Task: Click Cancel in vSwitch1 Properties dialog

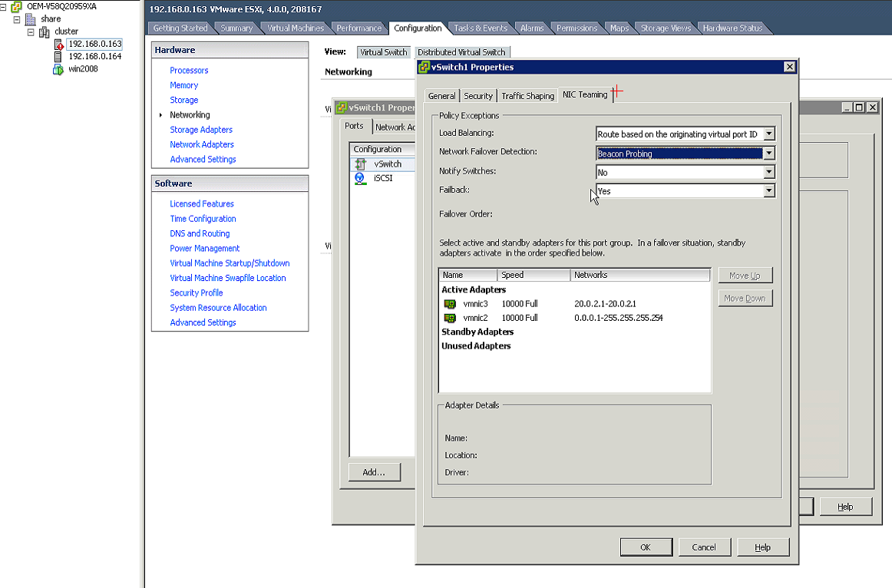Action: 704,547
